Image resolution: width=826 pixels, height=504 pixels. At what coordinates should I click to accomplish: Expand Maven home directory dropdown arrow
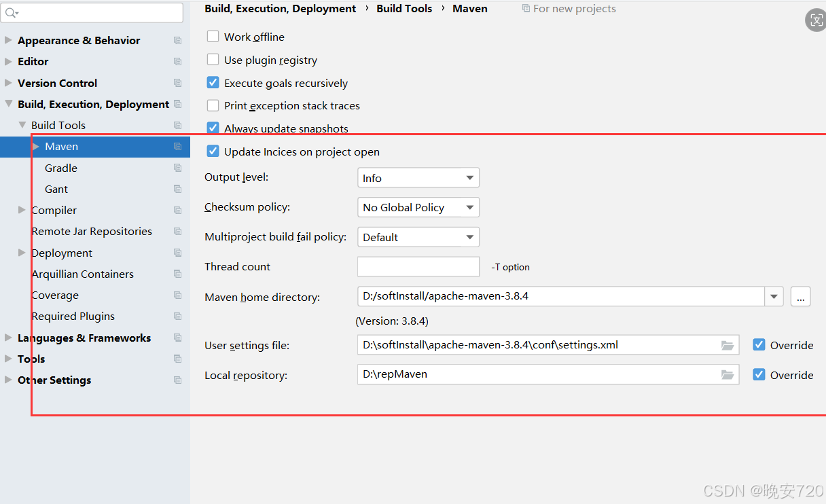[x=774, y=297]
